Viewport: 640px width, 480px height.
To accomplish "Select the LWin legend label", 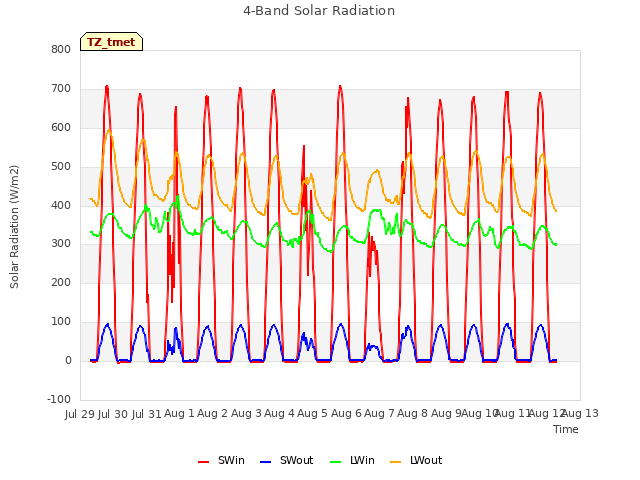I will tap(362, 460).
